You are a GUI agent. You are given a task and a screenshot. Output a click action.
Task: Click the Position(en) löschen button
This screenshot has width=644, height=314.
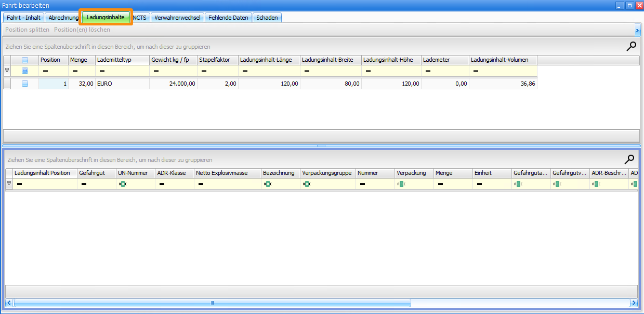point(82,30)
